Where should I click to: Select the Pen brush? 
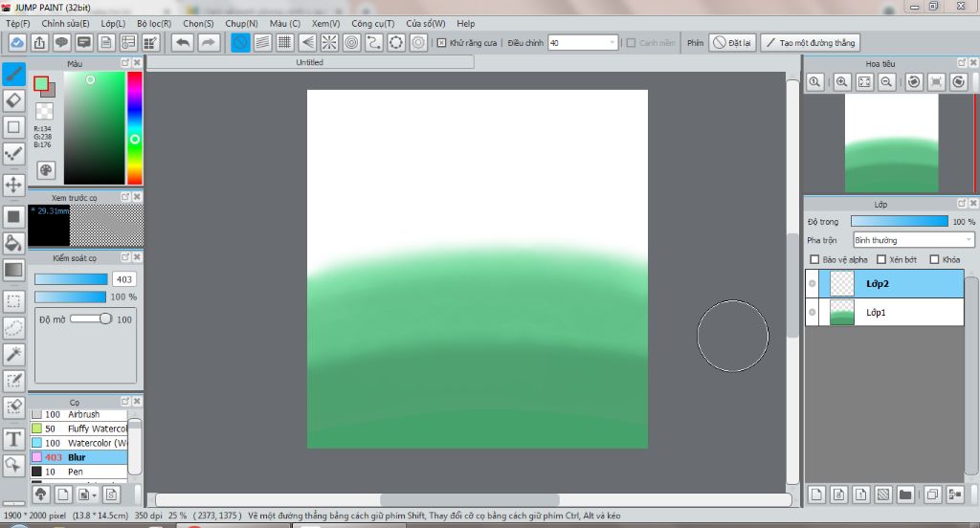tap(78, 472)
